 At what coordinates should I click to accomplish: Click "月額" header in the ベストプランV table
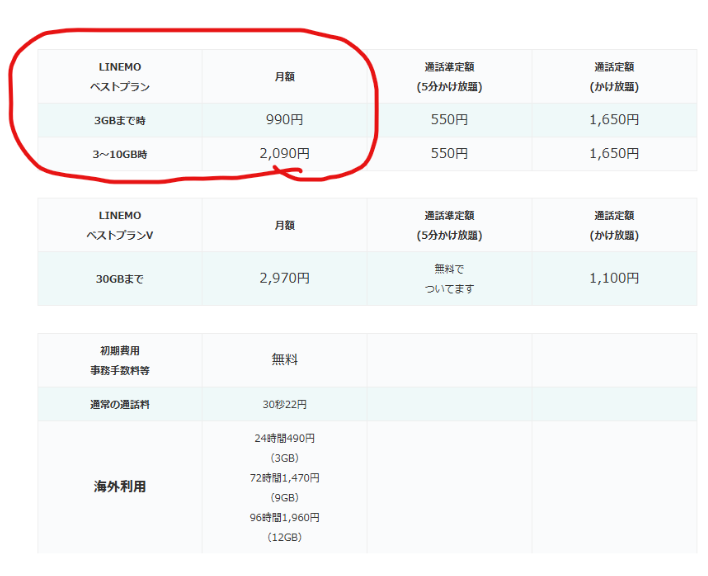[284, 225]
